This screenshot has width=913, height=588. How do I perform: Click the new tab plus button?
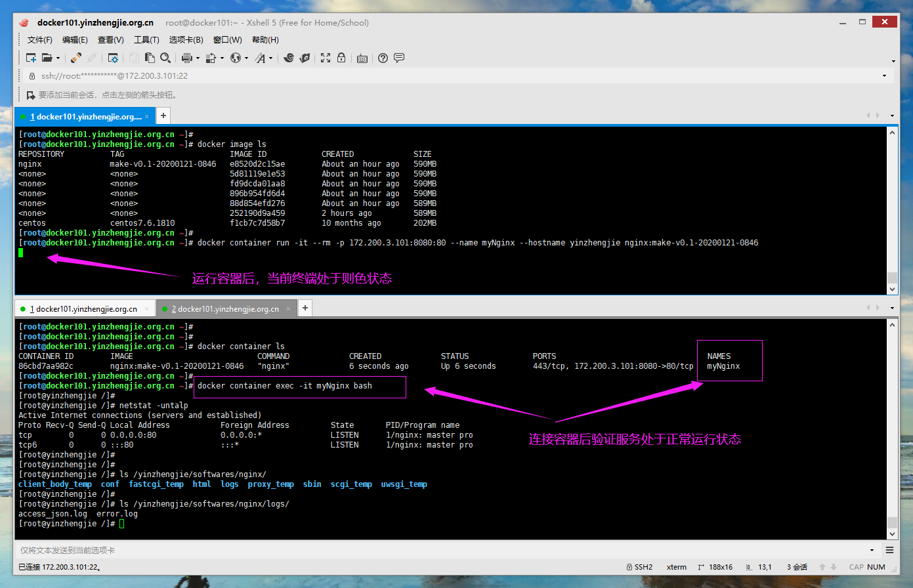[x=305, y=308]
